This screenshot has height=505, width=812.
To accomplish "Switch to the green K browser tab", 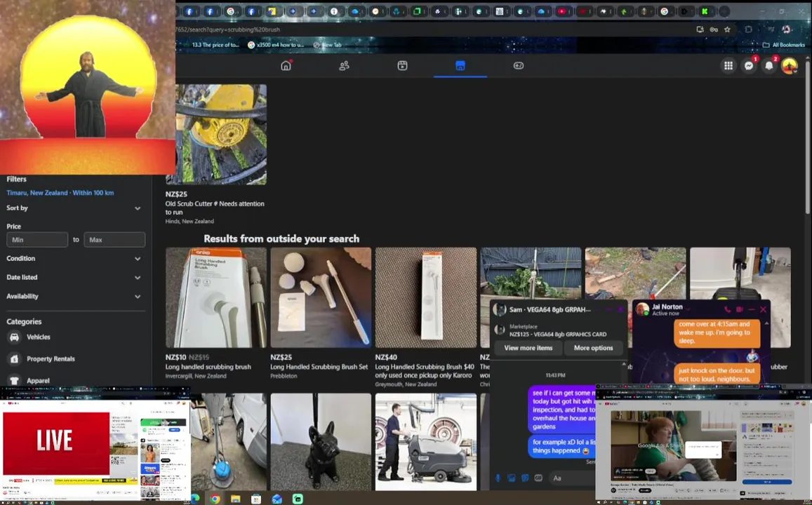I will (705, 11).
